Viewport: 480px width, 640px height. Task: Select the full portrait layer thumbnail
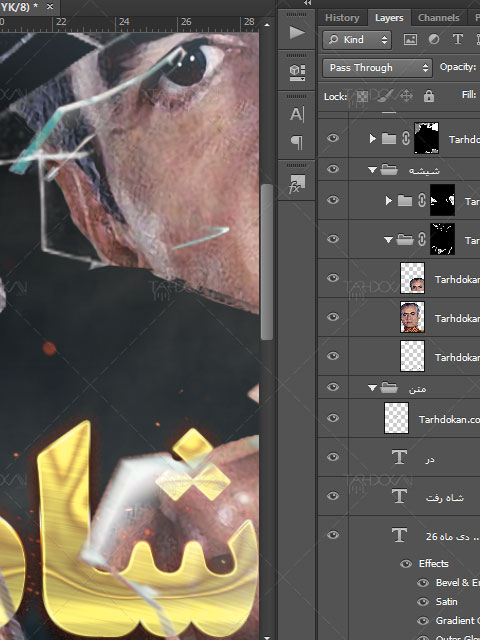click(412, 317)
